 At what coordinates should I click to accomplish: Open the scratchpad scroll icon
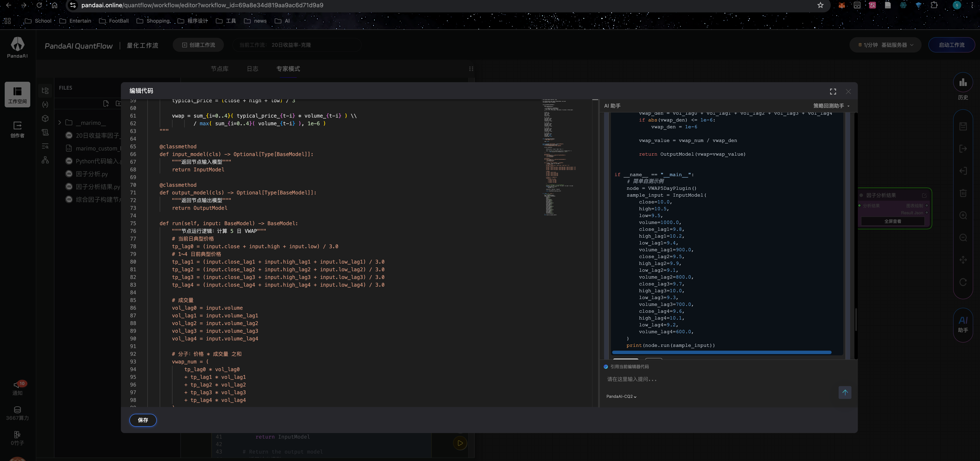pyautogui.click(x=45, y=132)
